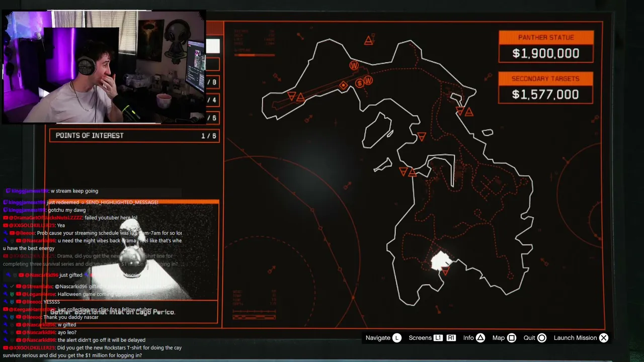Viewport: 644px width, 362px height.
Task: Click the inverted triangle on the northeast peninsula
Action: tap(459, 111)
